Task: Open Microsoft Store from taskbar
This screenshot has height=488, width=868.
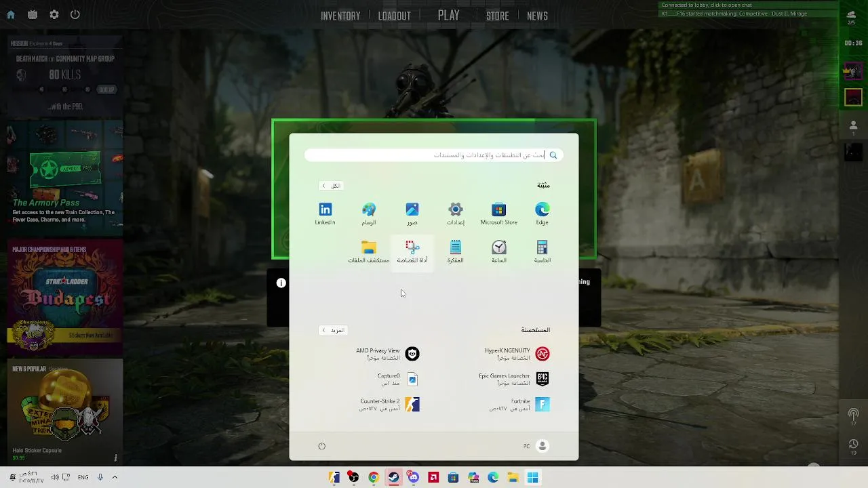Action: pos(453,478)
